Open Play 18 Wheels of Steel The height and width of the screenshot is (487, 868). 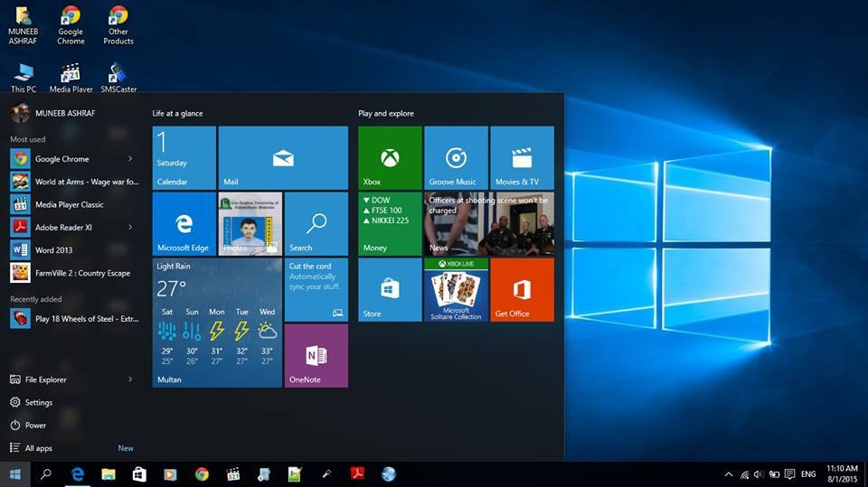point(73,318)
